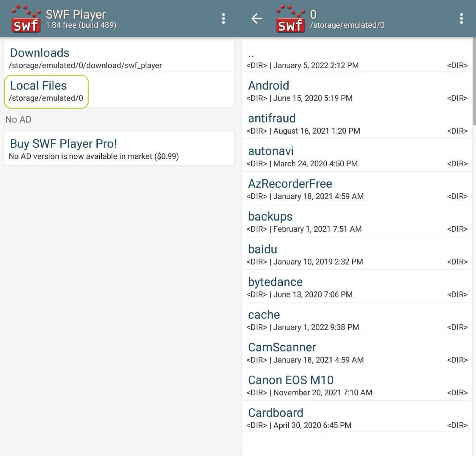Open the antifraud folder
Image resolution: width=476 pixels, height=456 pixels.
click(357, 123)
